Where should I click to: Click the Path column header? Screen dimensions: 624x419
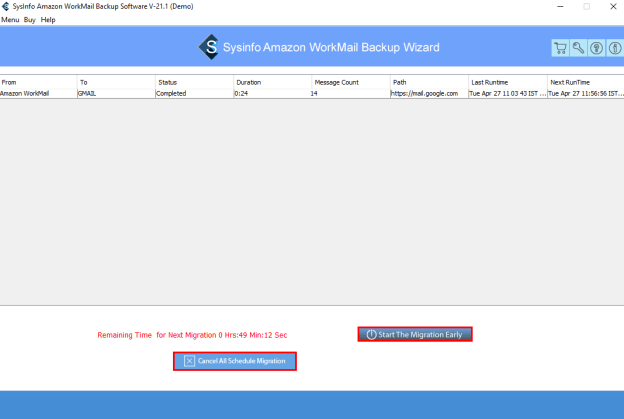coord(429,82)
